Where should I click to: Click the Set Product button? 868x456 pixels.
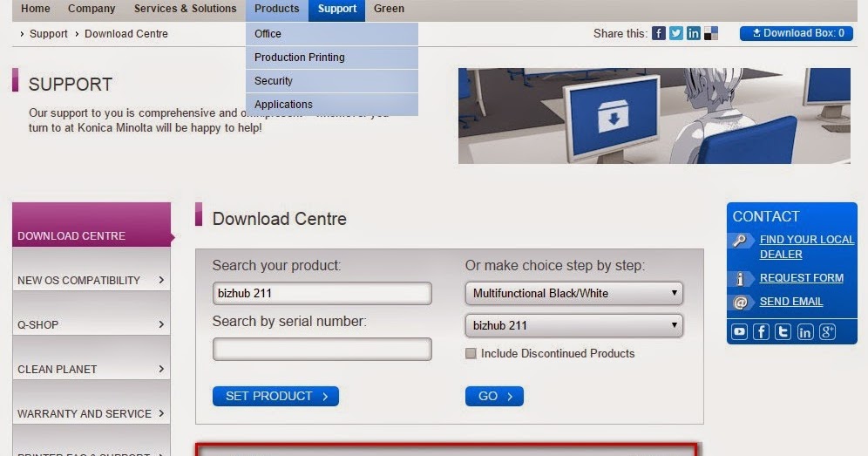tap(275, 396)
